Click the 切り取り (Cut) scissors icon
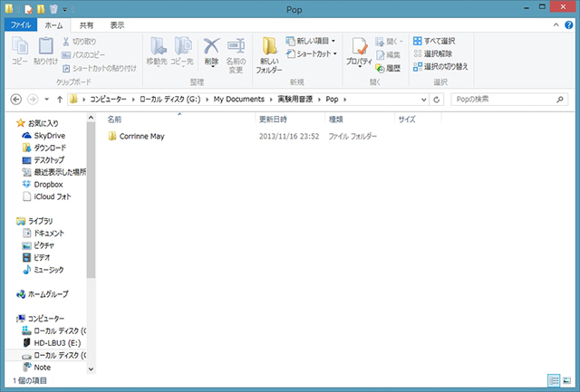Screen dimensions: 580x392 [66, 42]
